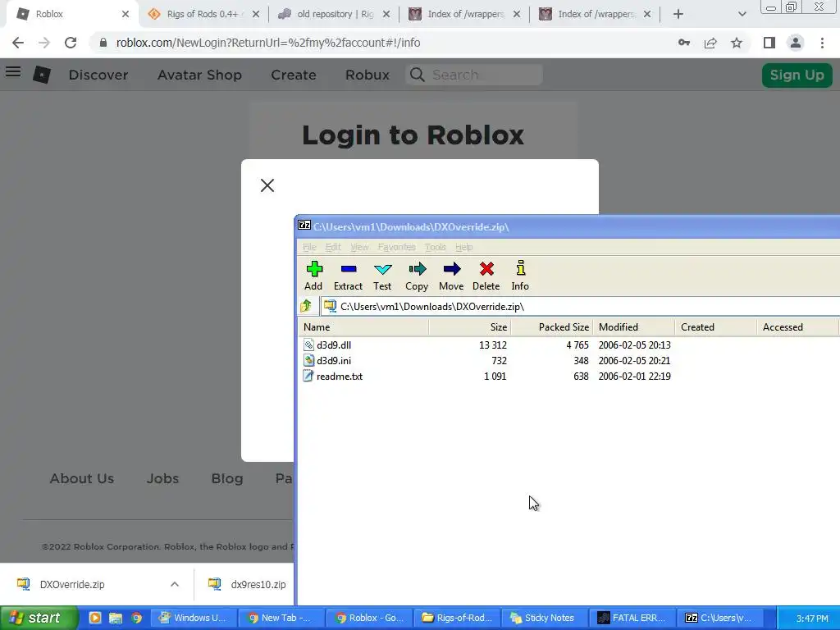The image size is (840, 630).
Task: Click the password key icon in address bar
Action: (x=684, y=43)
